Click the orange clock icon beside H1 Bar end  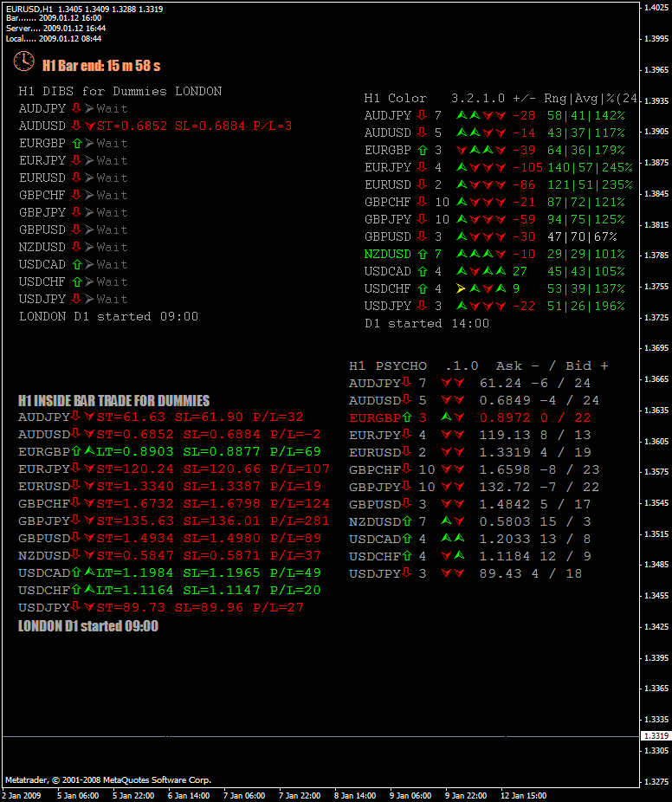click(x=23, y=62)
